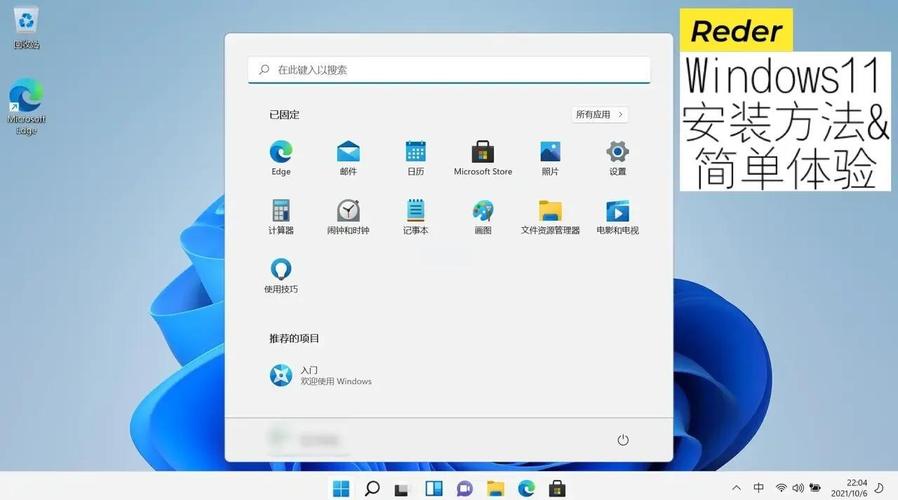Launch Edge from the taskbar
The width and height of the screenshot is (898, 500).
click(526, 489)
